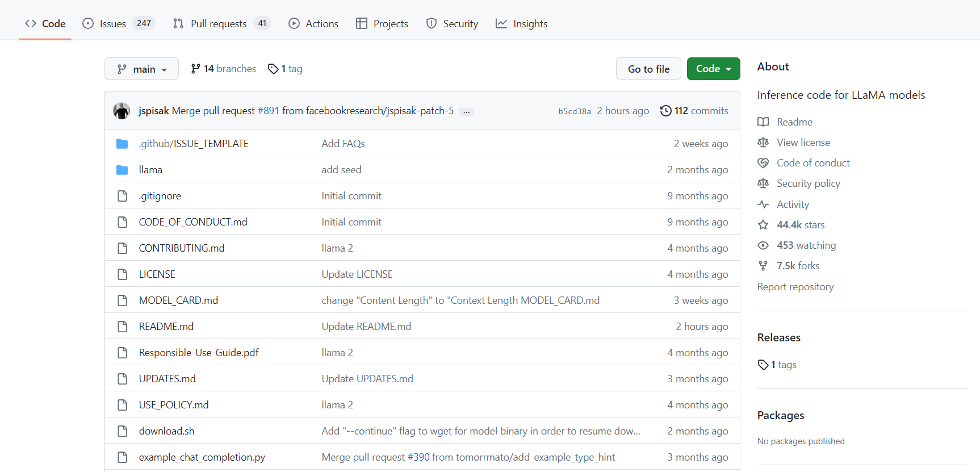The image size is (980, 472).
Task: Click the Report repository link
Action: pos(795,287)
